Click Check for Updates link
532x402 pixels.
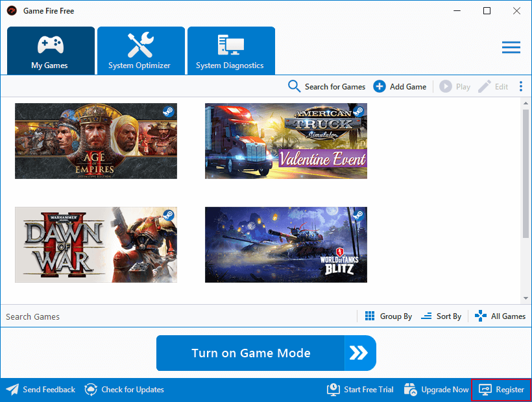124,390
